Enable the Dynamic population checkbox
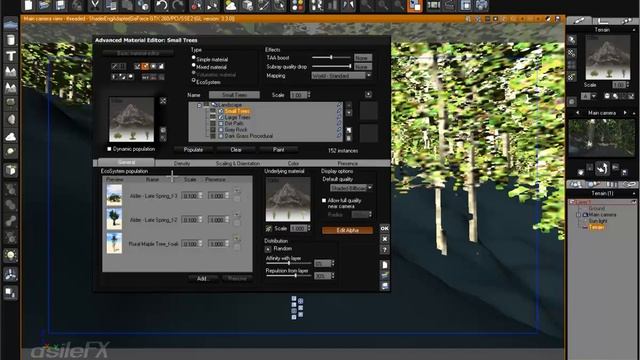The width and height of the screenshot is (640, 360). tap(109, 149)
